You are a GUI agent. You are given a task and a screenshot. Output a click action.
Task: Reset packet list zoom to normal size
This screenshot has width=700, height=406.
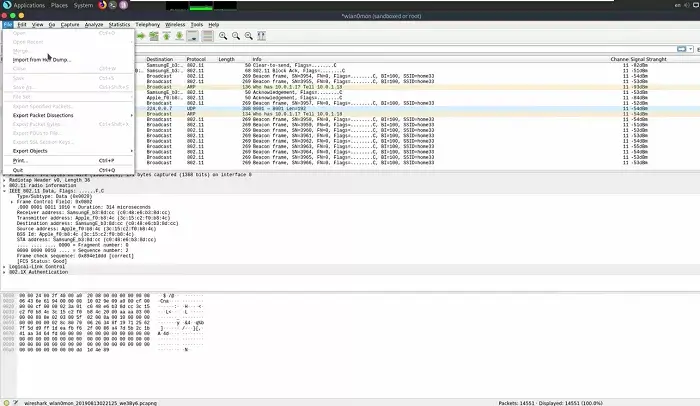pyautogui.click(x=248, y=36)
